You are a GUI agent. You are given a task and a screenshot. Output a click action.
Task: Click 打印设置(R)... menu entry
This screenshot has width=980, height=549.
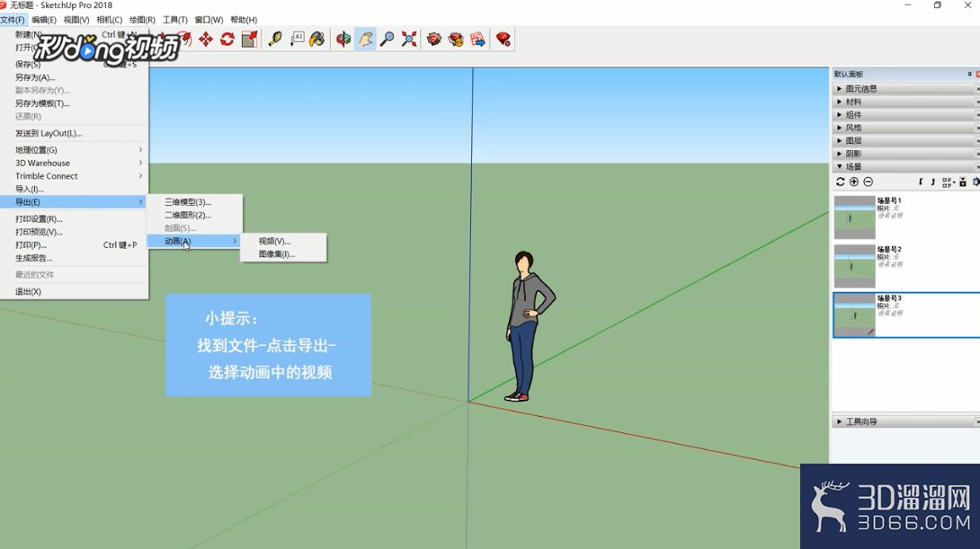click(x=75, y=218)
